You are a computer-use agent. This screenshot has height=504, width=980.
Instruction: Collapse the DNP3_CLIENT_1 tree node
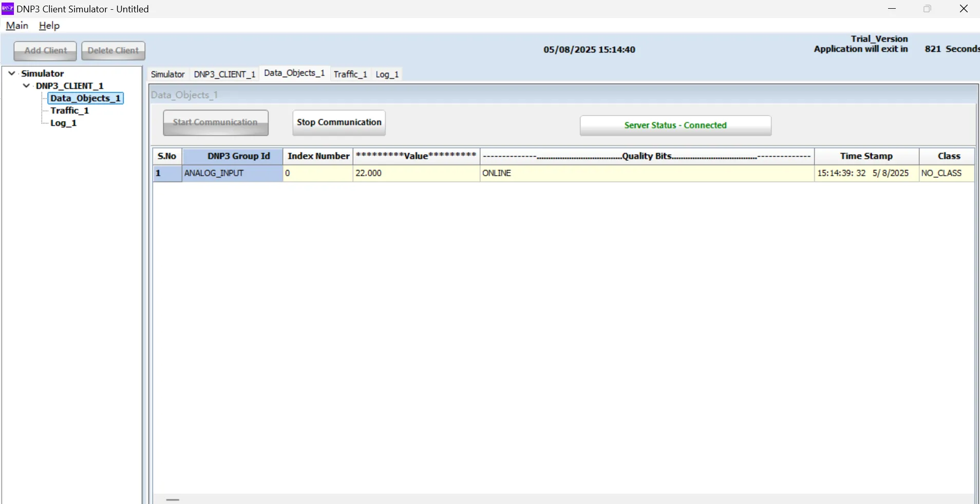(x=26, y=86)
